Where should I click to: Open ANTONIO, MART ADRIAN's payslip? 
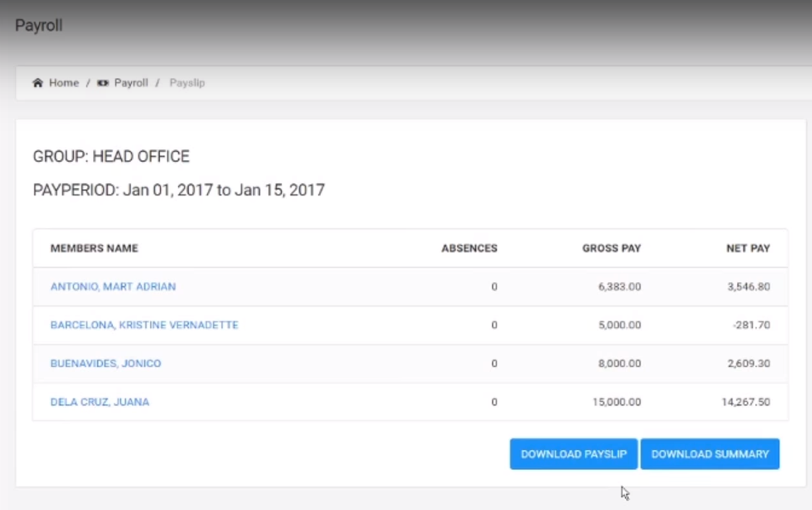pos(113,287)
